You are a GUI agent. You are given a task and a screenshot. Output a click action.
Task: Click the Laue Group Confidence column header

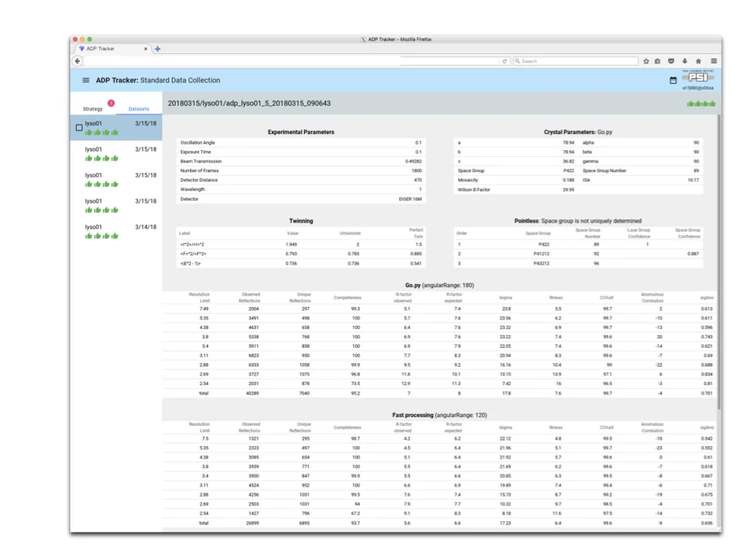point(639,233)
